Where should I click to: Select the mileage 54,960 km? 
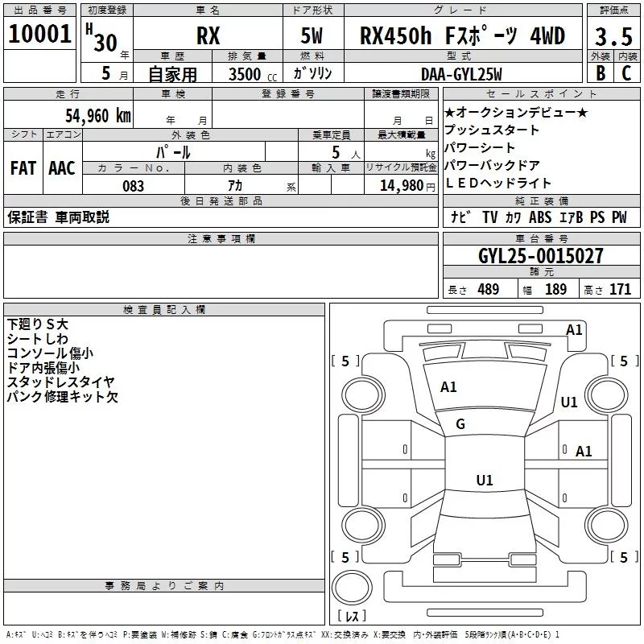click(x=98, y=115)
